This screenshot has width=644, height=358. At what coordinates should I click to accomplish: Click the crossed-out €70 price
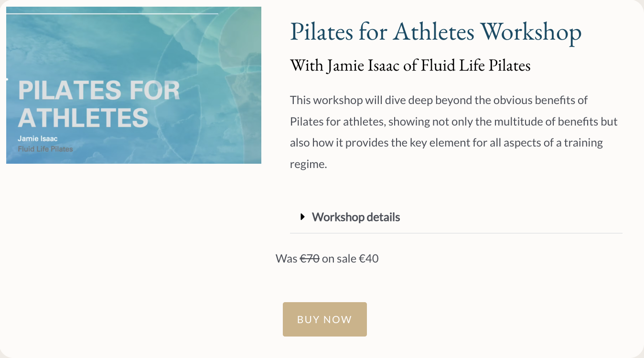click(x=310, y=259)
